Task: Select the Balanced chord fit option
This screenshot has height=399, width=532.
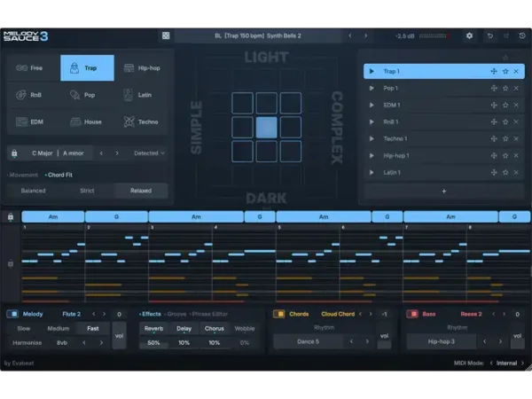Action: (34, 191)
